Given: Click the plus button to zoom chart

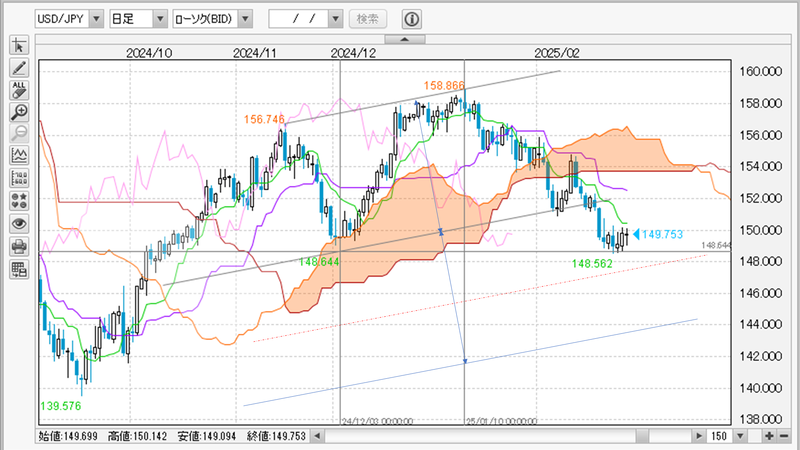Looking at the screenshot, I should pos(768,437).
